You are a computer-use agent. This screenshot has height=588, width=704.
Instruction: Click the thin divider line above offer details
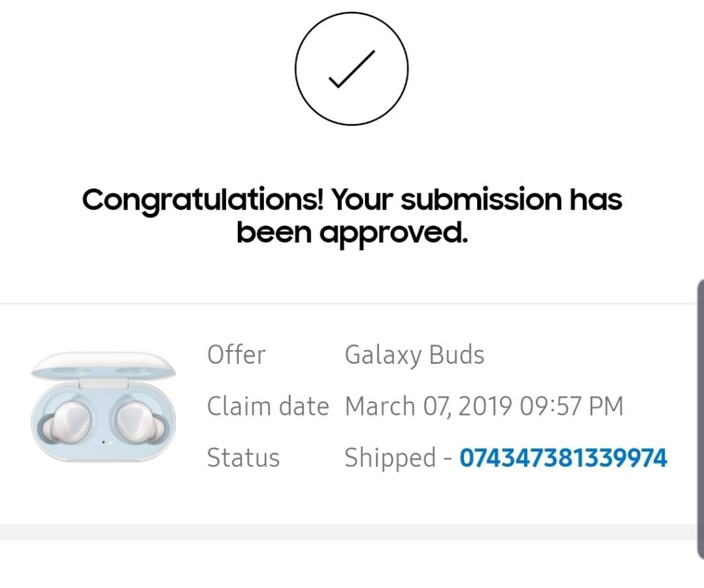(348, 304)
